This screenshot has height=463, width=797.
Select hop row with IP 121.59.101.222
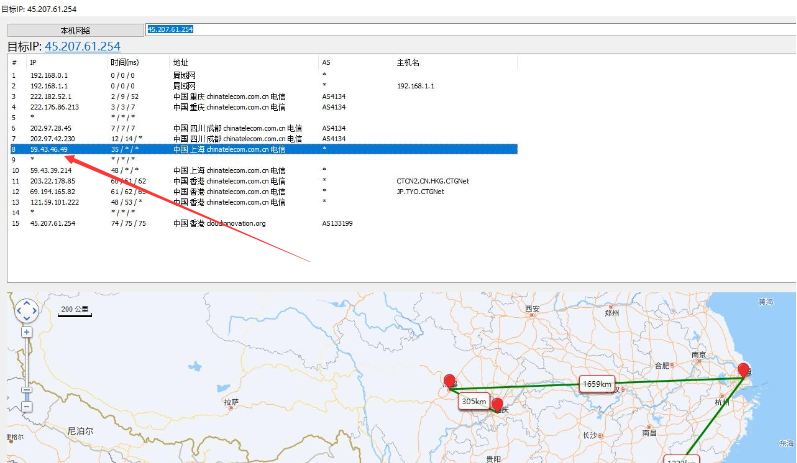point(264,202)
